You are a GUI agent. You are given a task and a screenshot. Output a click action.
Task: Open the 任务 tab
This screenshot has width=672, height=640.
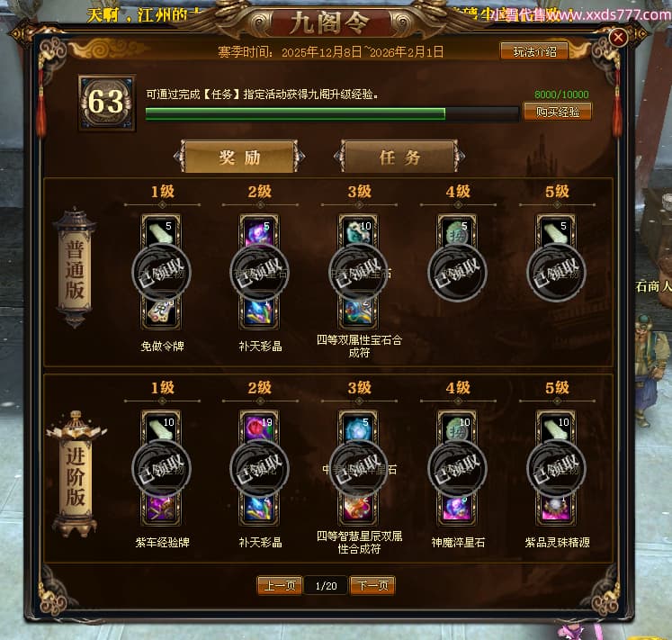tap(399, 157)
